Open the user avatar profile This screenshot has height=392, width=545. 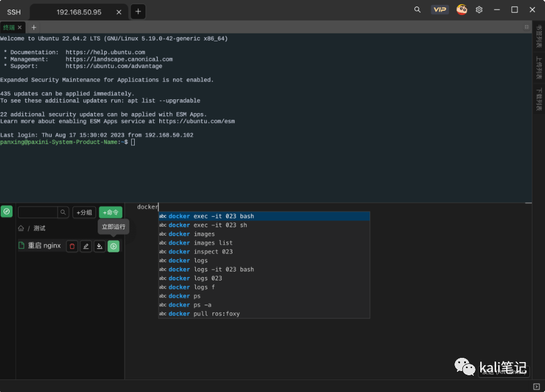click(x=462, y=10)
